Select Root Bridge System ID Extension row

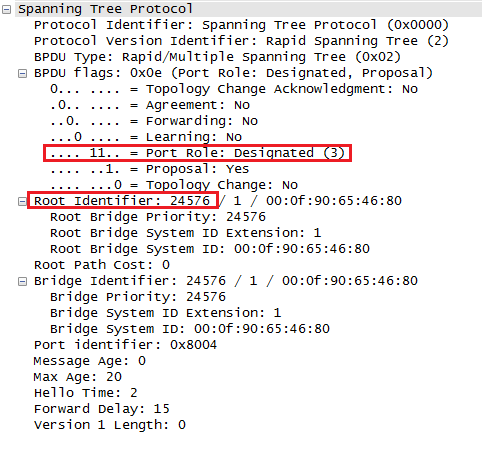tap(186, 233)
